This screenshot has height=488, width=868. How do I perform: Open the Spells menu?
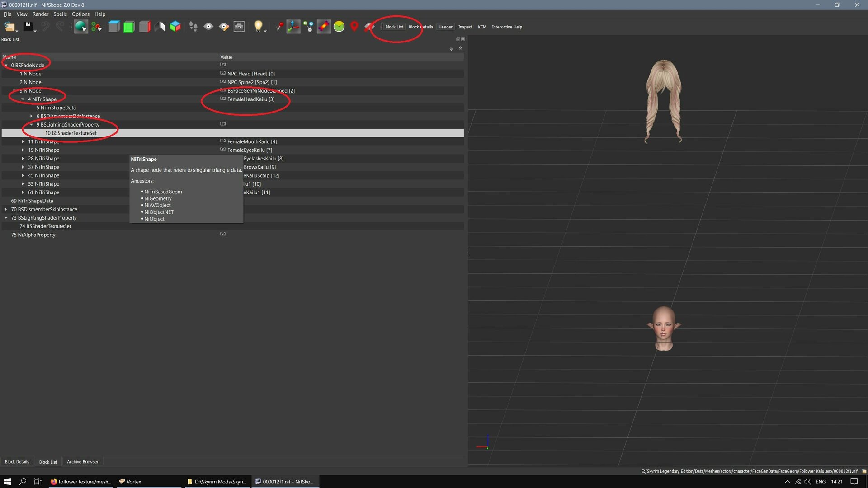tap(60, 14)
